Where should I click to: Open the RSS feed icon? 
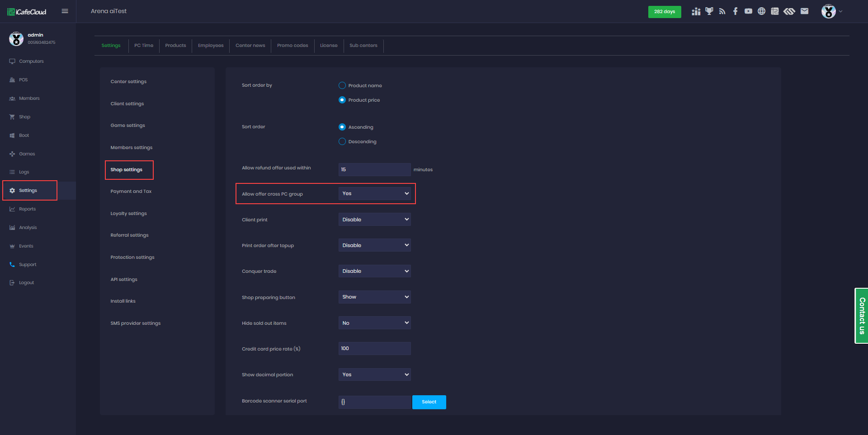[x=722, y=11]
